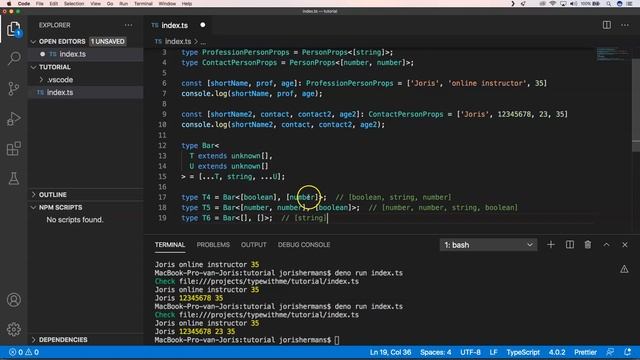Open the Terminal menu in menu bar
Image resolution: width=640 pixels, height=360 pixels.
point(143,4)
